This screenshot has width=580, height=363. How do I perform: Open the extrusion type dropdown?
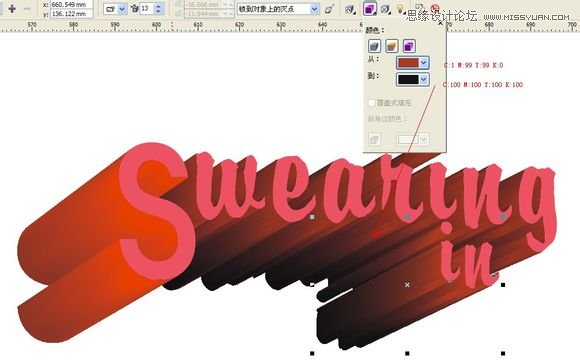click(115, 9)
